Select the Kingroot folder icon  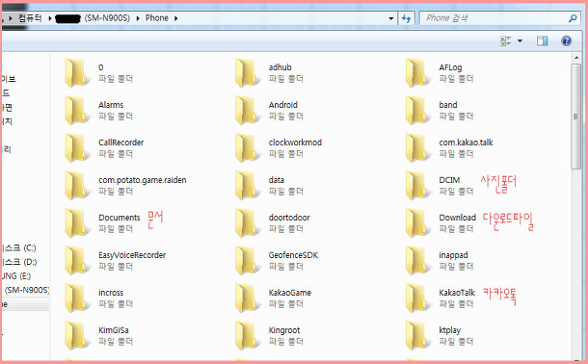point(247,335)
